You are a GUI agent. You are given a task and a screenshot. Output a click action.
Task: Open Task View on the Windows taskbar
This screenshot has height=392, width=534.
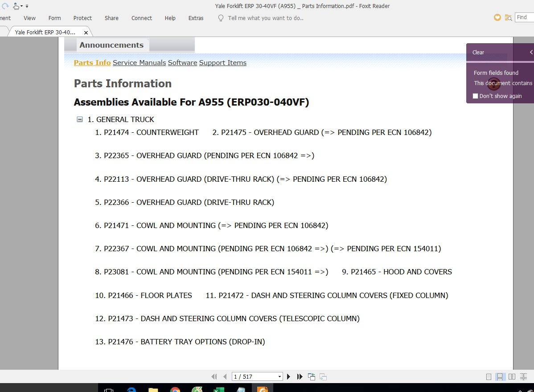coord(109,390)
